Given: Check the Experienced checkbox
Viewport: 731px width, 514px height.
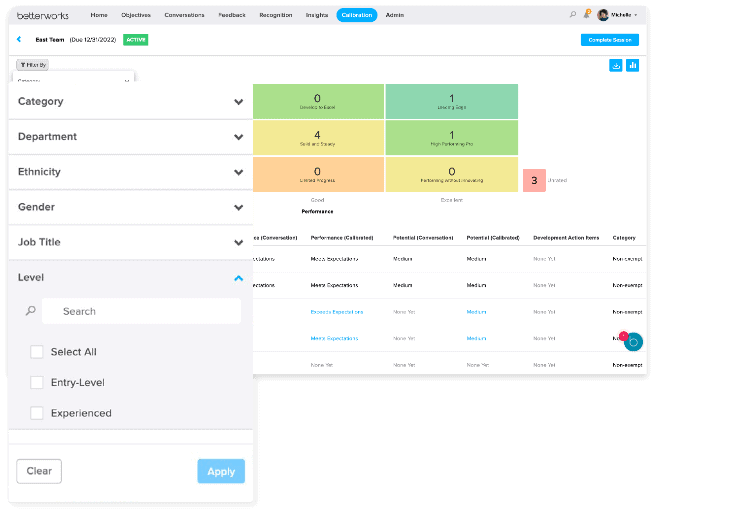Looking at the screenshot, I should 37,413.
